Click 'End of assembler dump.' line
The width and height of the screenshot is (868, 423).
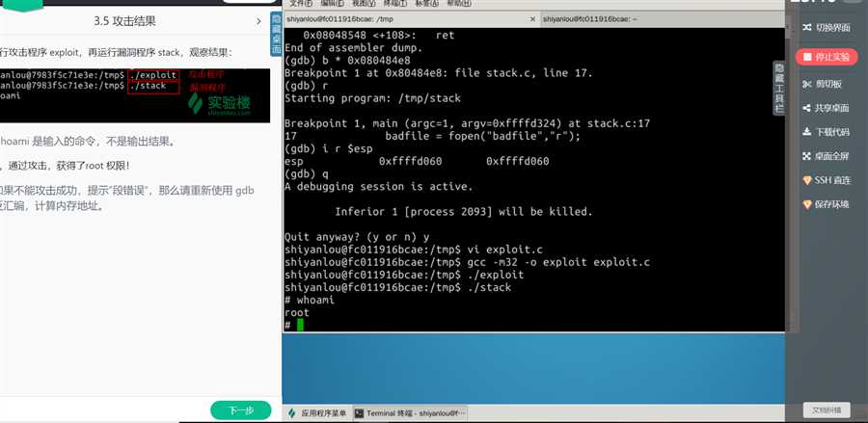[x=353, y=47]
